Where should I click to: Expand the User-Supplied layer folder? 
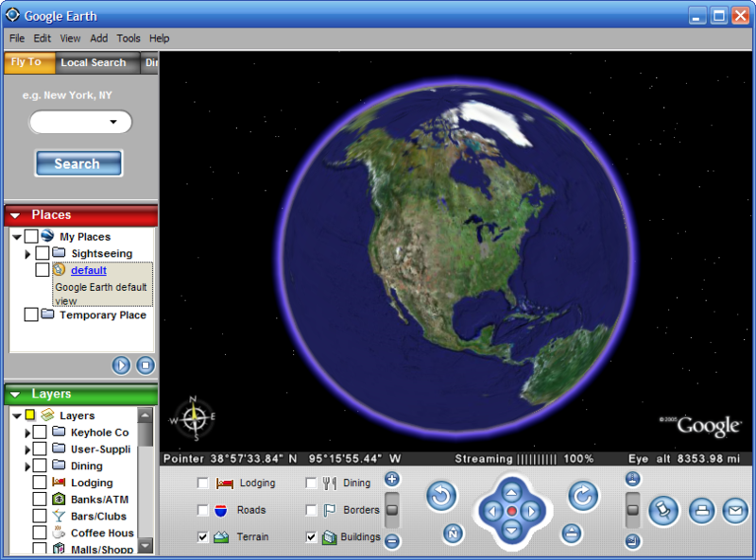[27, 450]
